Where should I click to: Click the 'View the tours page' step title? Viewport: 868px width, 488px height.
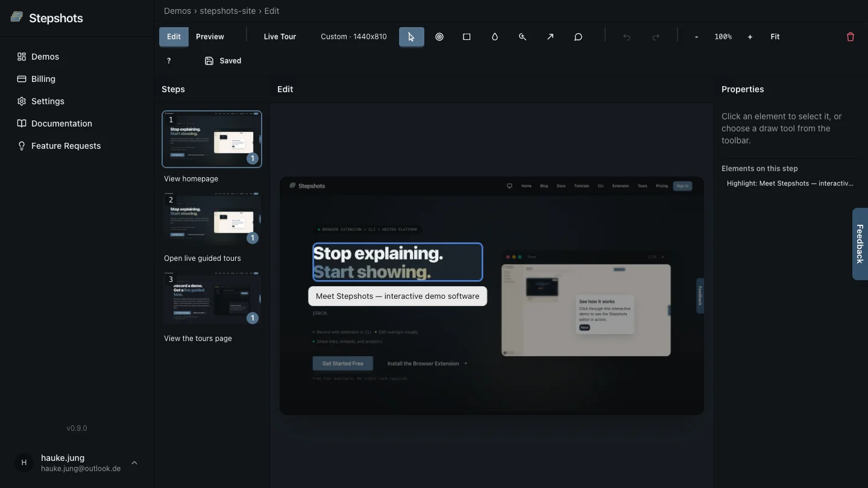click(198, 339)
